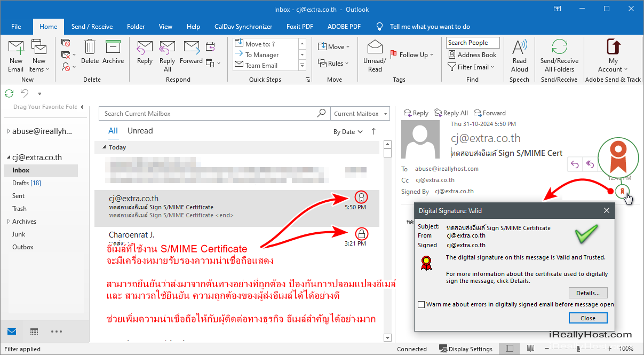The height and width of the screenshot is (355, 644).
Task: Open the Clean Up dropdown
Action: pos(68,55)
